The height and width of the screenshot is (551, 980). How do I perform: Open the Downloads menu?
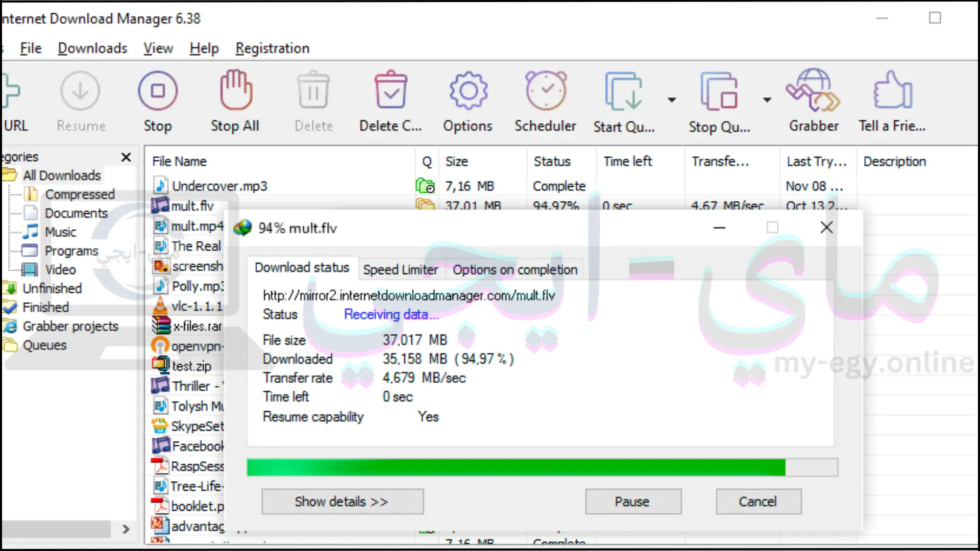pyautogui.click(x=92, y=48)
